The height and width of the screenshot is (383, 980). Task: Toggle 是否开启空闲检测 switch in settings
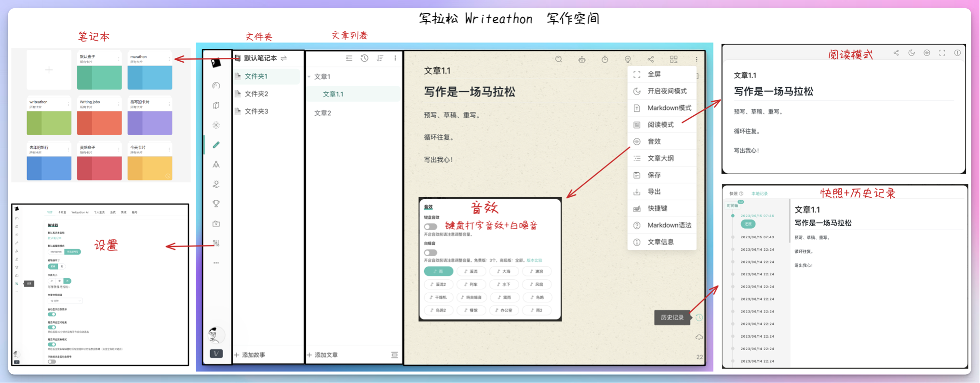pos(52,327)
